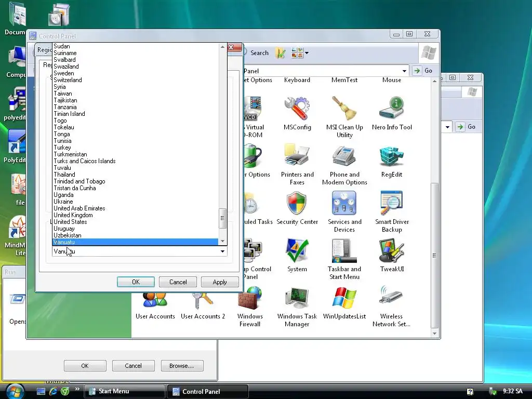Open the System icon
This screenshot has width=532, height=399.
(297, 256)
